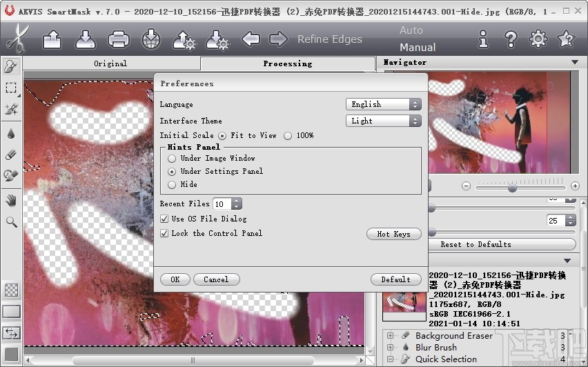Open program info icon
The image size is (588, 367).
tap(483, 39)
